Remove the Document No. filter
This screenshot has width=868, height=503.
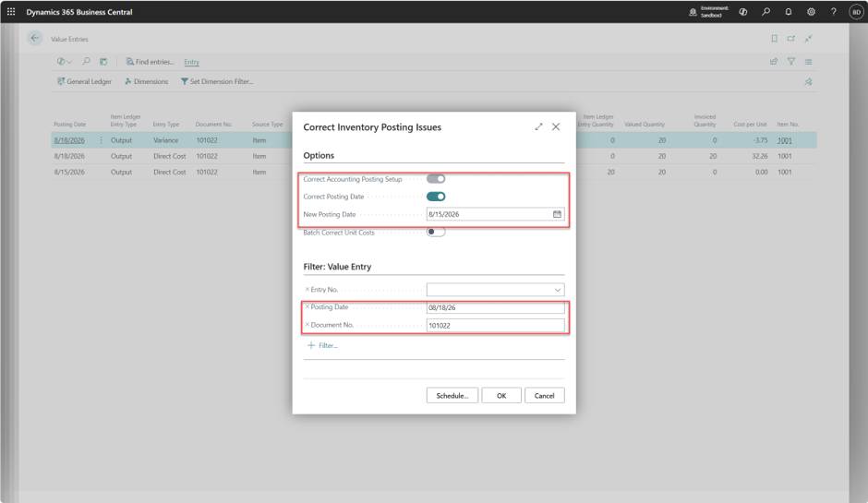coord(307,325)
